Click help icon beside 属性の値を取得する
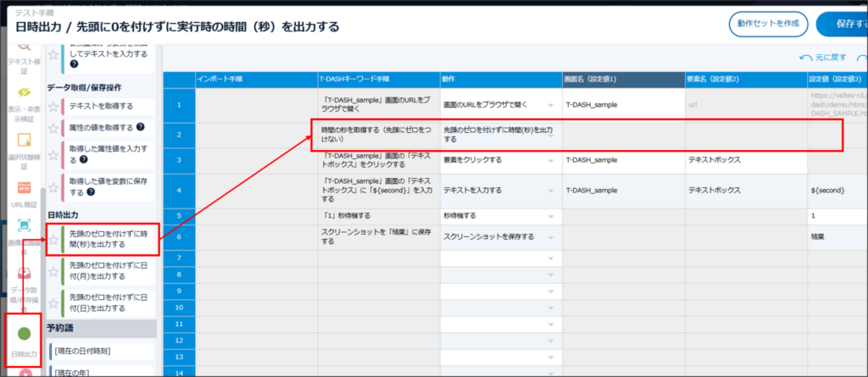Screen dimensions: 868x377 [140, 128]
